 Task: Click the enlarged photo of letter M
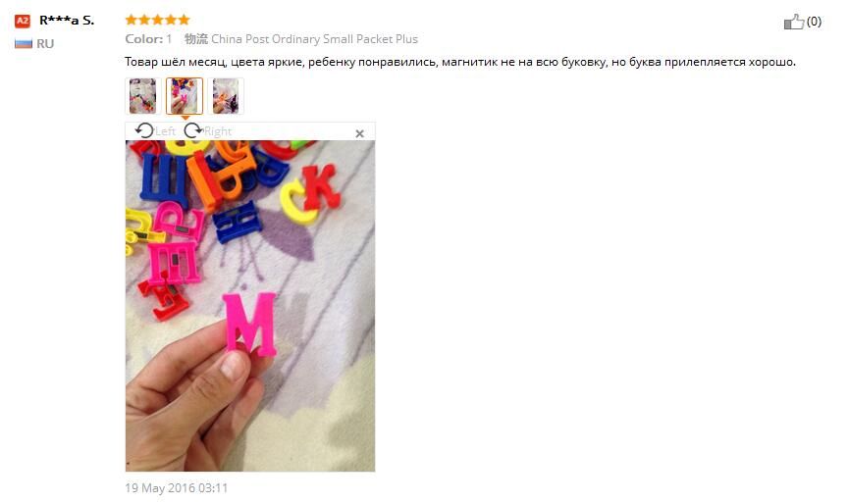coord(250,306)
